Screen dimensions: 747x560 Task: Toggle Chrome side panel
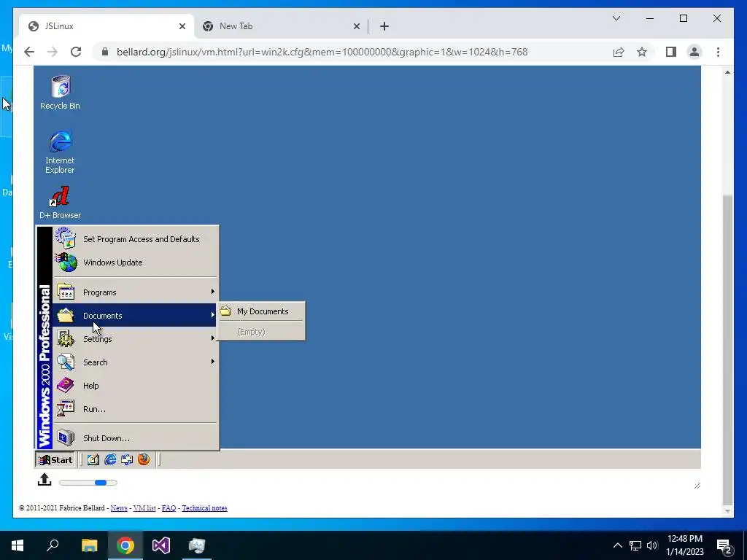pyautogui.click(x=671, y=52)
